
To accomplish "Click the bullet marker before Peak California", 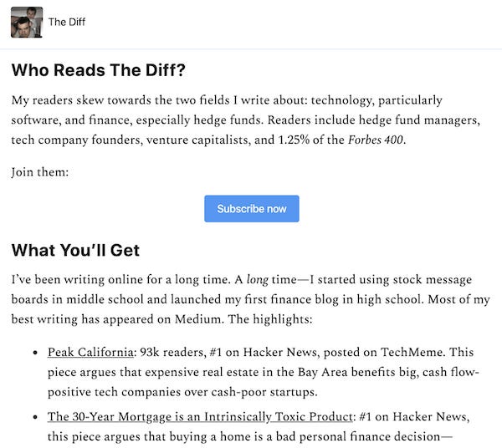I will click(35, 353).
